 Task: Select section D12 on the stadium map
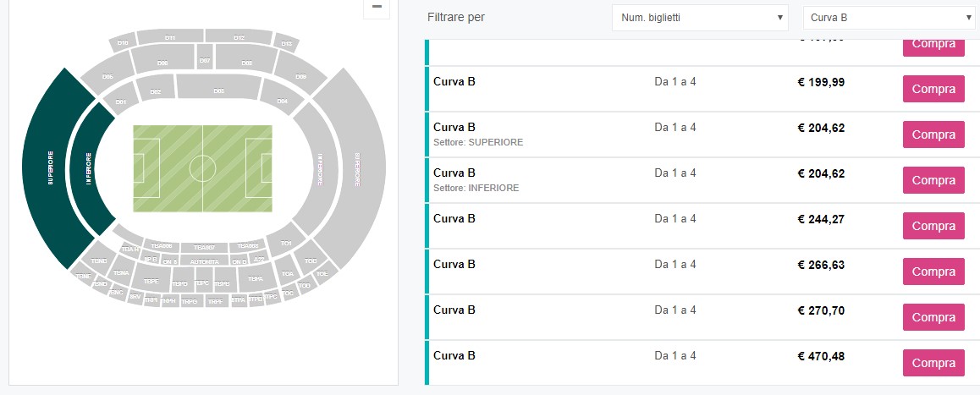[239, 37]
